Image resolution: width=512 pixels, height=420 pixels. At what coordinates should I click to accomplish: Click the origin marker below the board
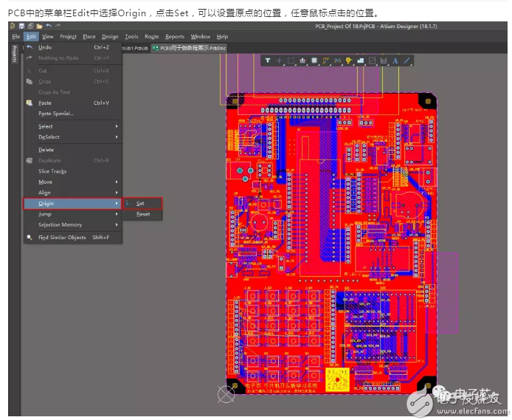point(226,394)
